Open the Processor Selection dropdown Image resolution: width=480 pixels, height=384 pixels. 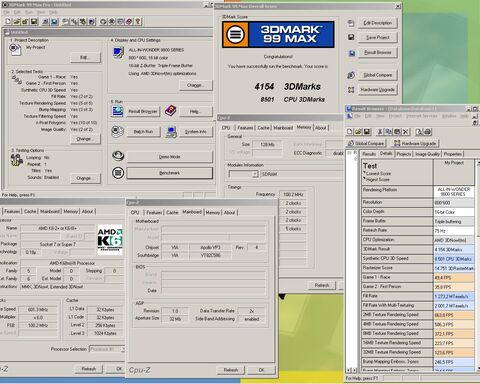point(107,349)
